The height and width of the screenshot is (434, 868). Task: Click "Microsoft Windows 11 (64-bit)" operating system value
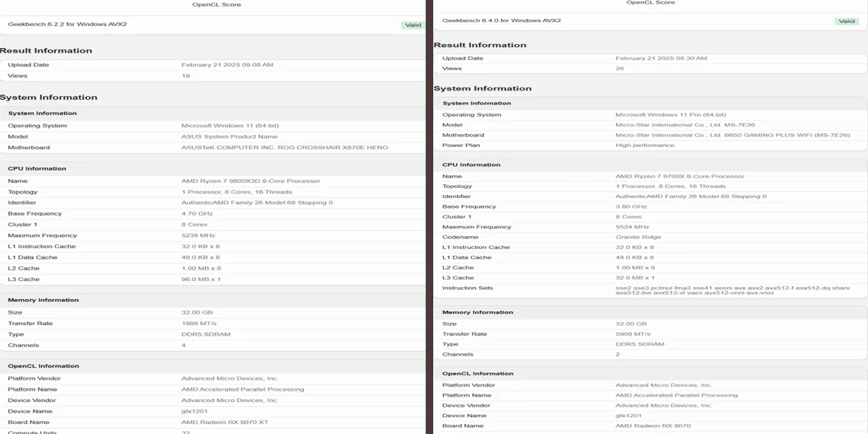(x=230, y=126)
